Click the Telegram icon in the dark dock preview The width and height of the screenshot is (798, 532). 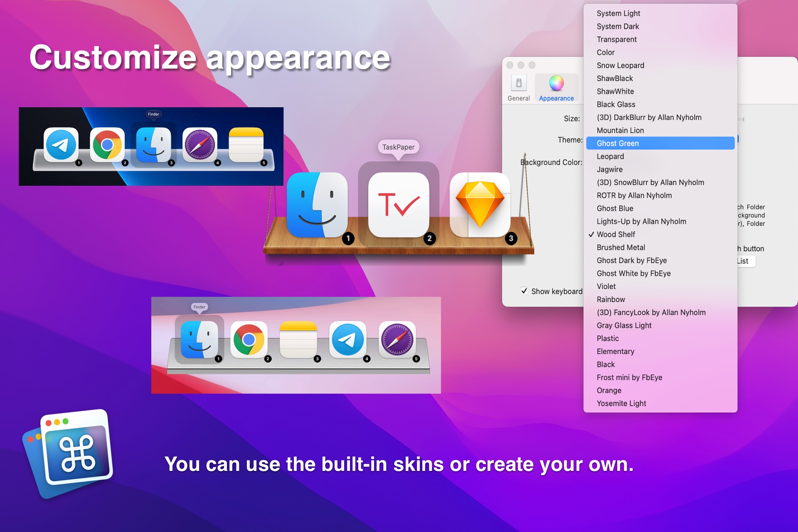point(61,145)
